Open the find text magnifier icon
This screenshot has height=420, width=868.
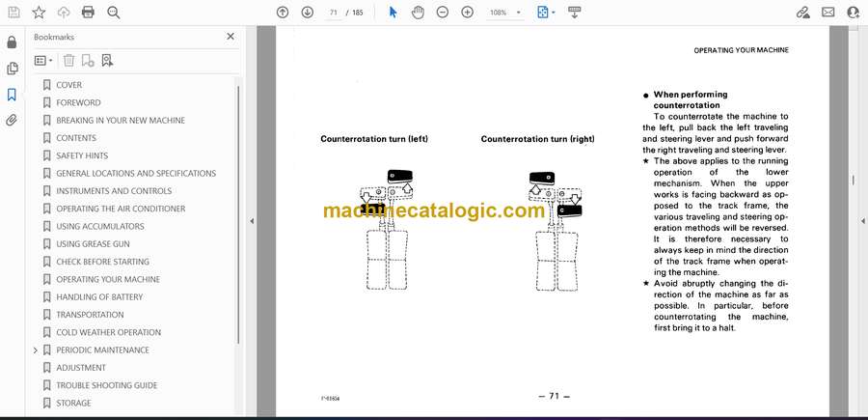click(x=114, y=13)
